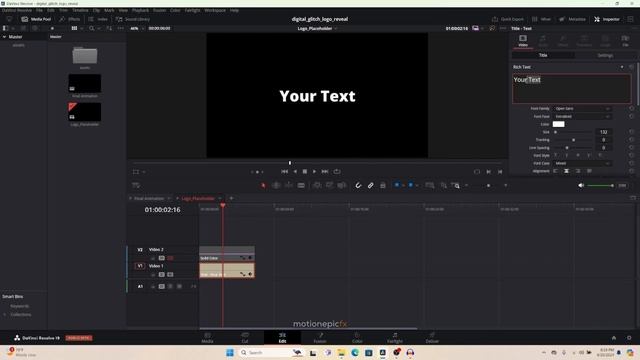640x360 pixels.
Task: Click the Solid Color clip on Video 2
Action: (227, 254)
